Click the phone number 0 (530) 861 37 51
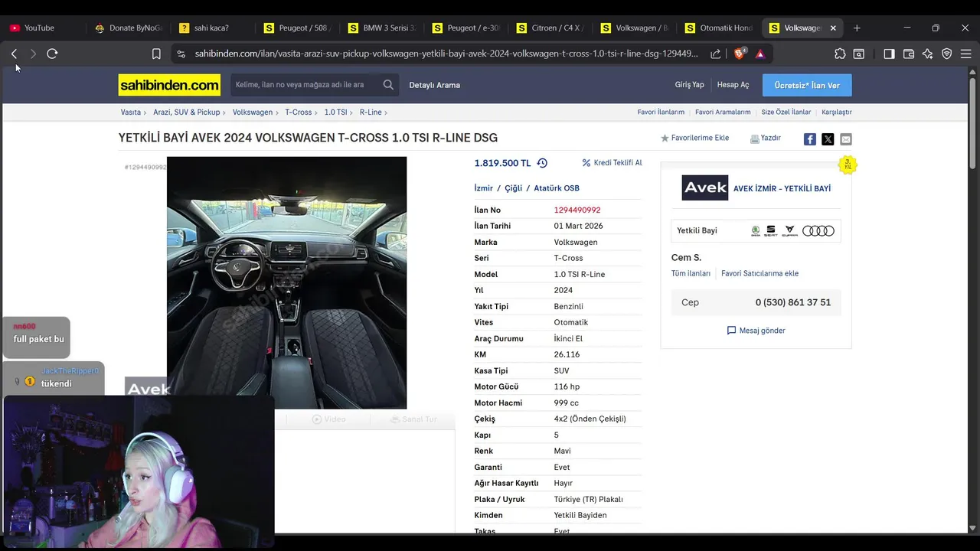This screenshot has height=551, width=980. coord(792,302)
